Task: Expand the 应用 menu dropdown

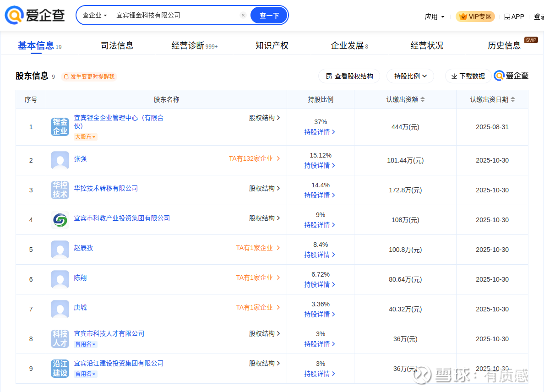Action: coord(435,17)
